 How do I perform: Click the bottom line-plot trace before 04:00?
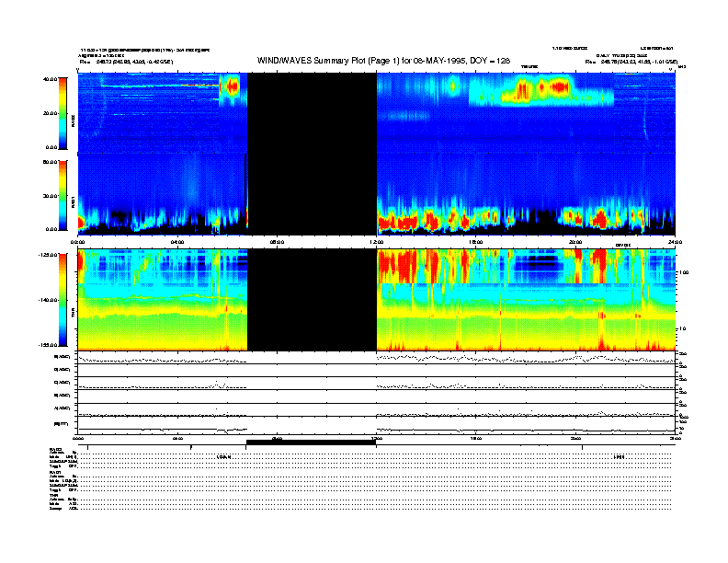point(127,430)
